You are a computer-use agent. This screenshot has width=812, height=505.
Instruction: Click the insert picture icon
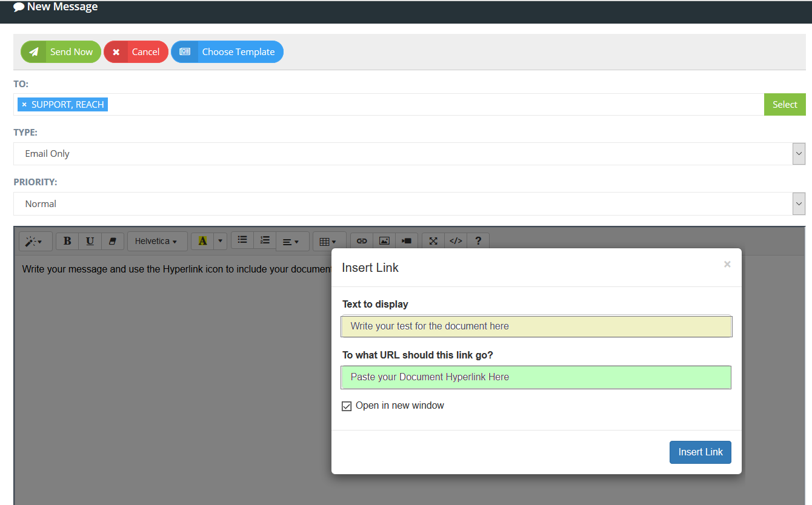pyautogui.click(x=384, y=241)
